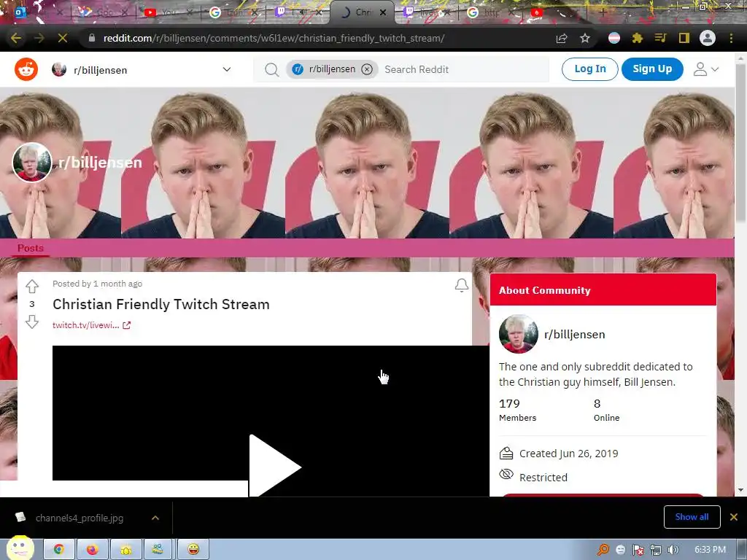The height and width of the screenshot is (560, 747).
Task: Switch to the second Twitch tab
Action: pos(425,12)
